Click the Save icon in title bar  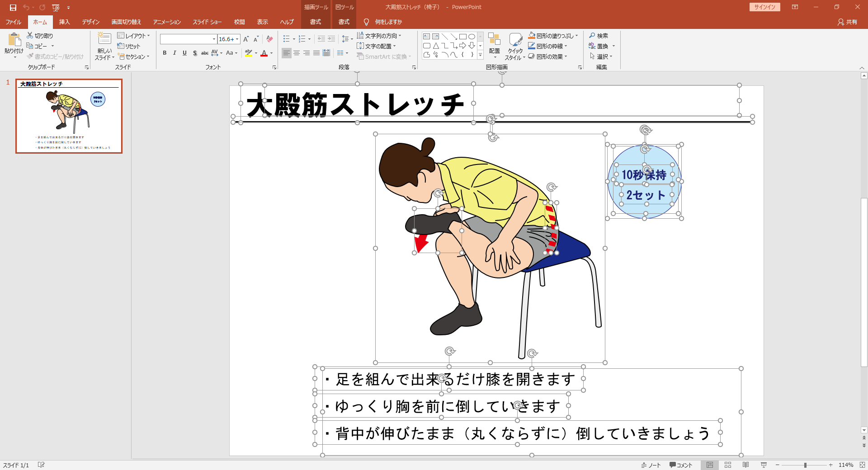coord(13,7)
